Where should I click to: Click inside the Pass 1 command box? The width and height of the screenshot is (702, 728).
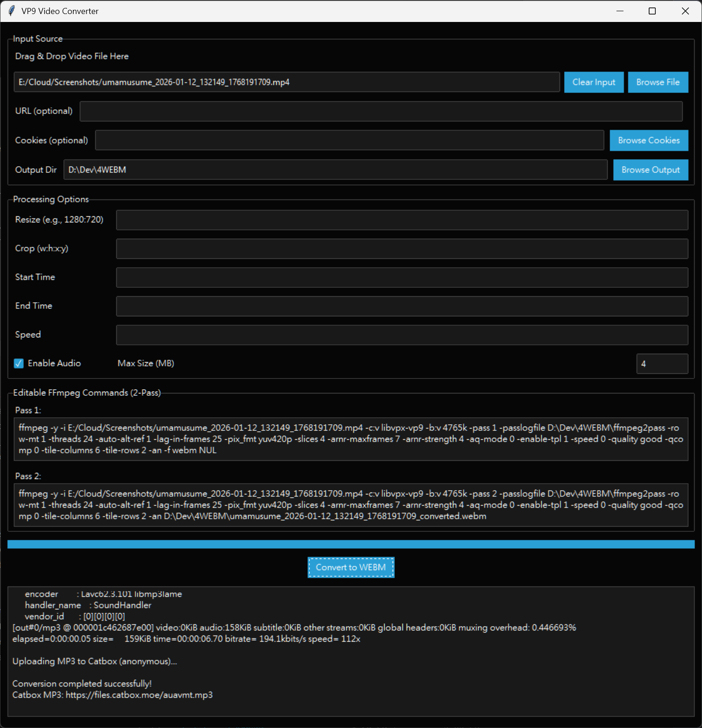(351, 439)
